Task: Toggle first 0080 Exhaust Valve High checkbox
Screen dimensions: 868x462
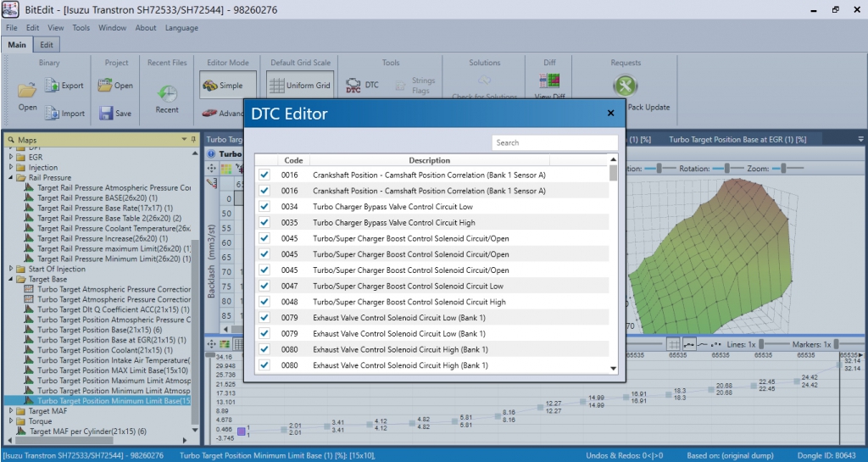Action: pyautogui.click(x=264, y=349)
